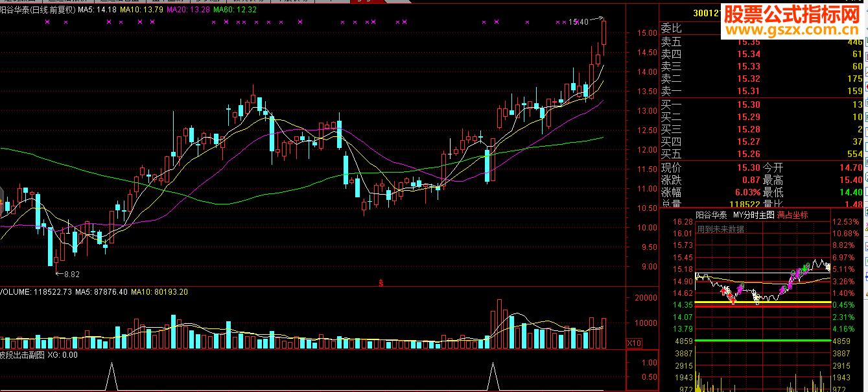Click the 现价 15.30 value

click(749, 167)
